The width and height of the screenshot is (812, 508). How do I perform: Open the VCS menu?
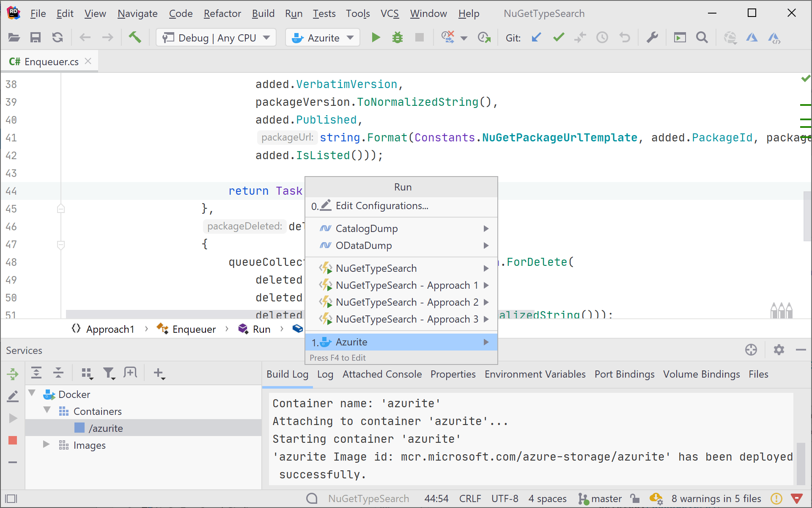[x=390, y=14]
